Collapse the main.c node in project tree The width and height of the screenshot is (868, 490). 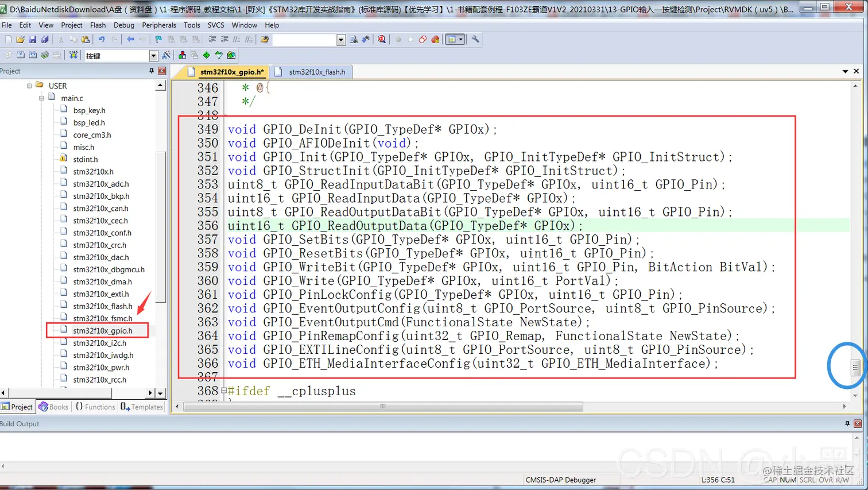(41, 98)
